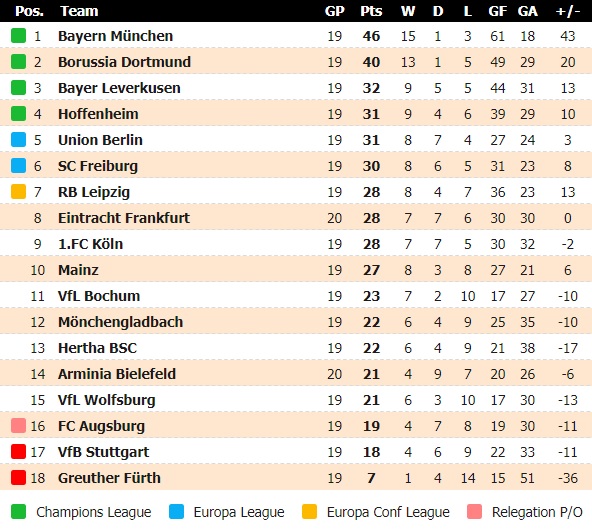Select the Hertha BSC row name
Image resolution: width=592 pixels, height=531 pixels.
pyautogui.click(x=97, y=348)
